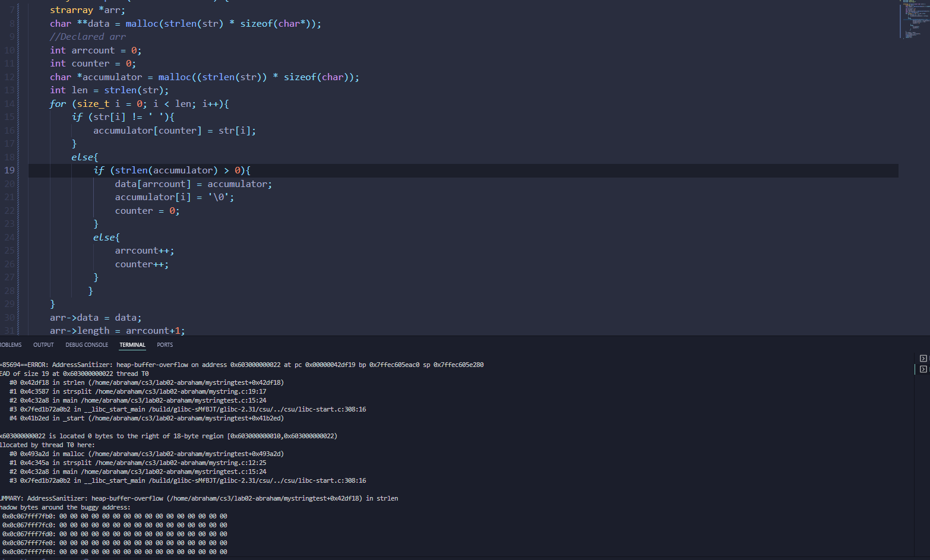The height and width of the screenshot is (560, 930).
Task: Click the for loop statement line
Action: click(x=139, y=104)
